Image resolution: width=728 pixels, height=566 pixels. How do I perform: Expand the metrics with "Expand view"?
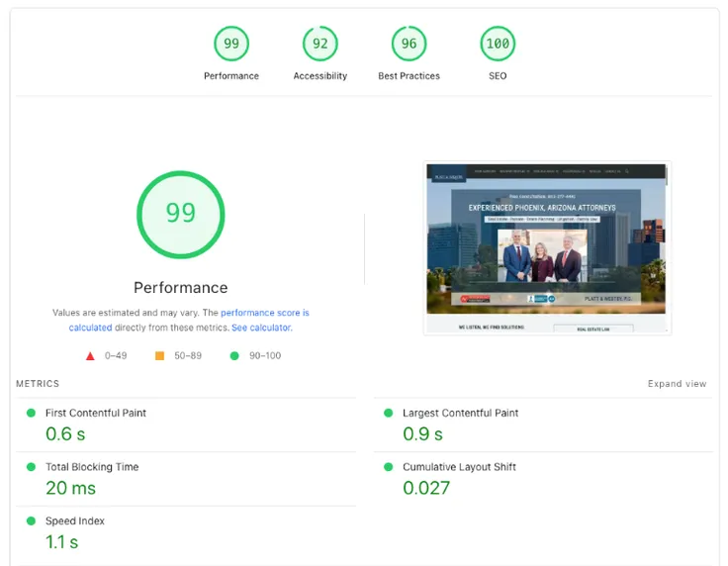click(677, 384)
